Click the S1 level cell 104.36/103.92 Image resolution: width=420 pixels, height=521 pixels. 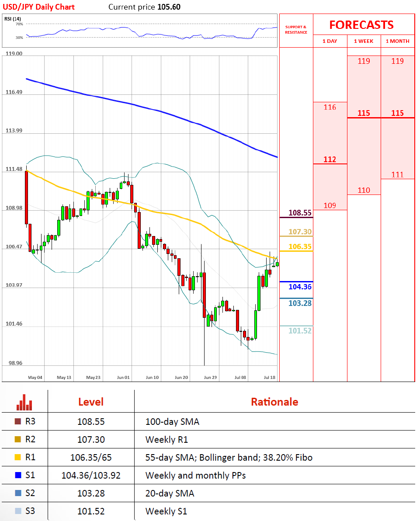point(91,476)
